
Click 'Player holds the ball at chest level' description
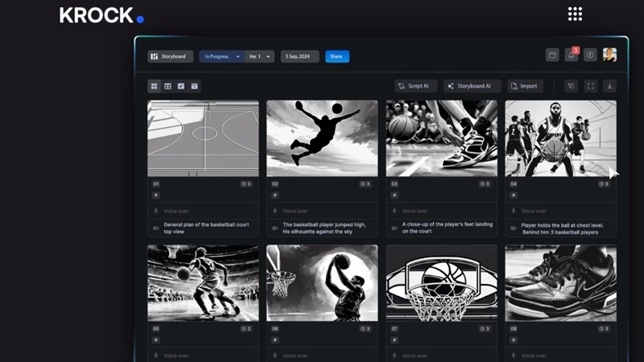click(562, 228)
